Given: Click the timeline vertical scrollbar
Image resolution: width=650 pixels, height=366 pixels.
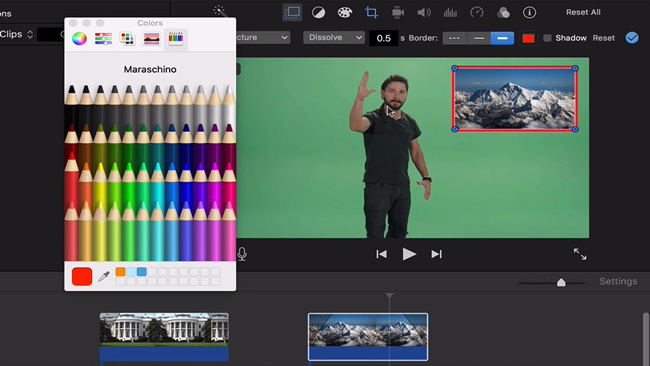Looking at the screenshot, I should [646, 339].
